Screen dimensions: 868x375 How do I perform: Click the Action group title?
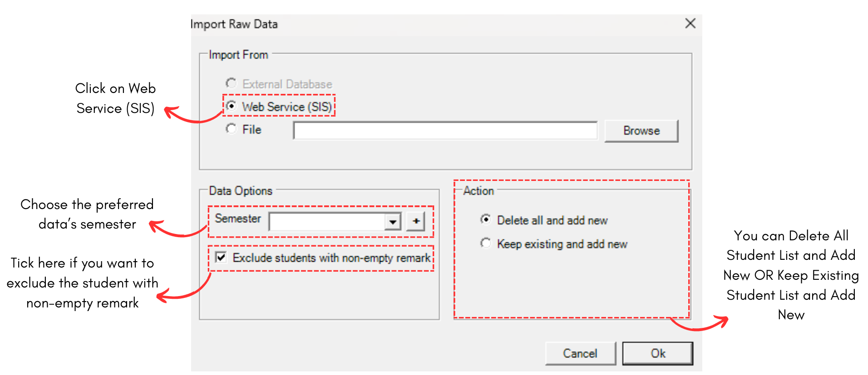[478, 191]
